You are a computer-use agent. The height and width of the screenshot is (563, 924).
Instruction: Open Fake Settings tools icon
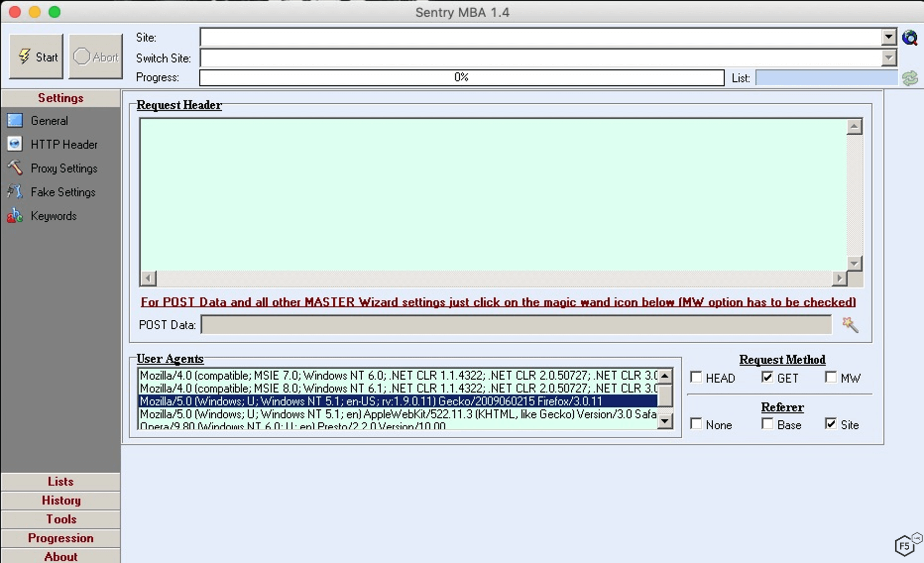click(x=15, y=192)
